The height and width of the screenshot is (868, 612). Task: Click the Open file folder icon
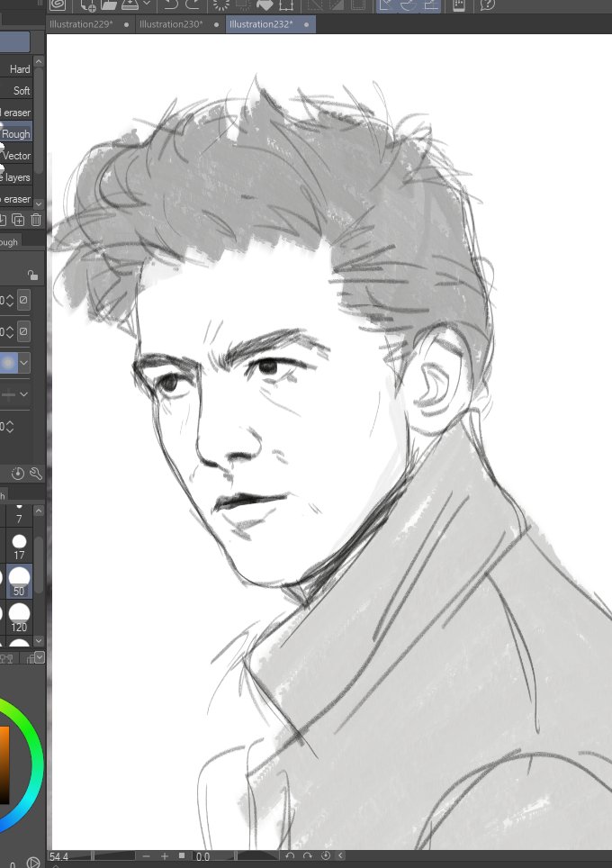pyautogui.click(x=109, y=5)
